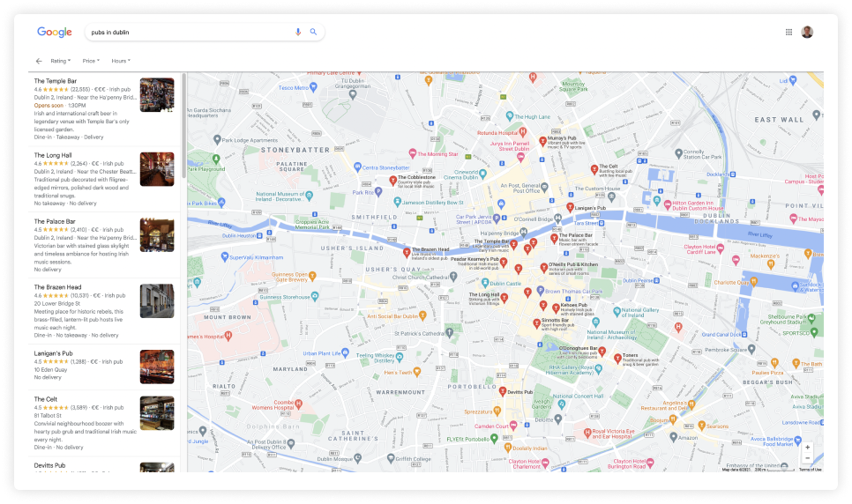
Task: Click the blue search magnifier icon
Action: pos(313,32)
